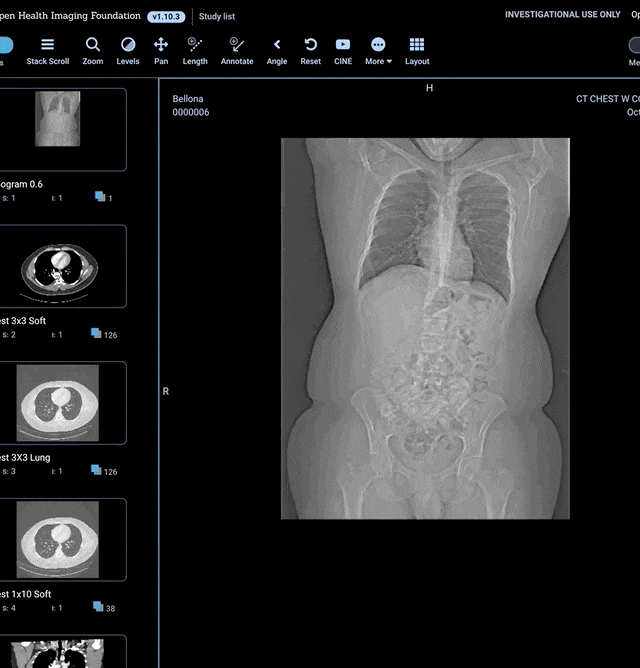
Task: Open the More tools dropdown
Action: [378, 52]
